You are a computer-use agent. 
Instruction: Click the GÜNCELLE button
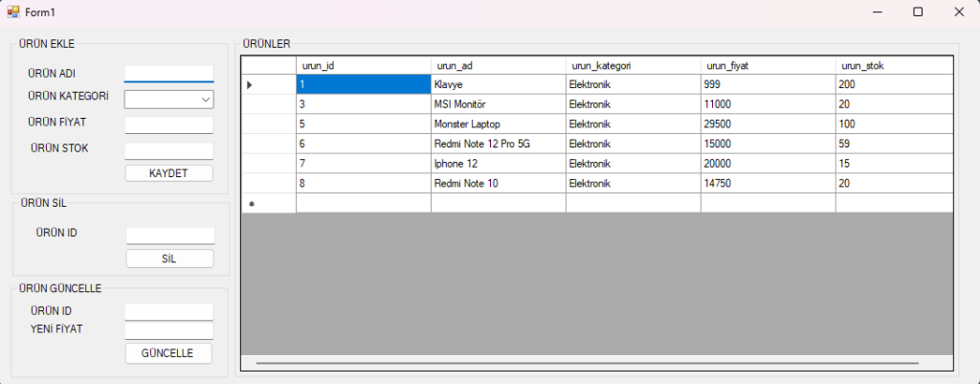coord(168,353)
